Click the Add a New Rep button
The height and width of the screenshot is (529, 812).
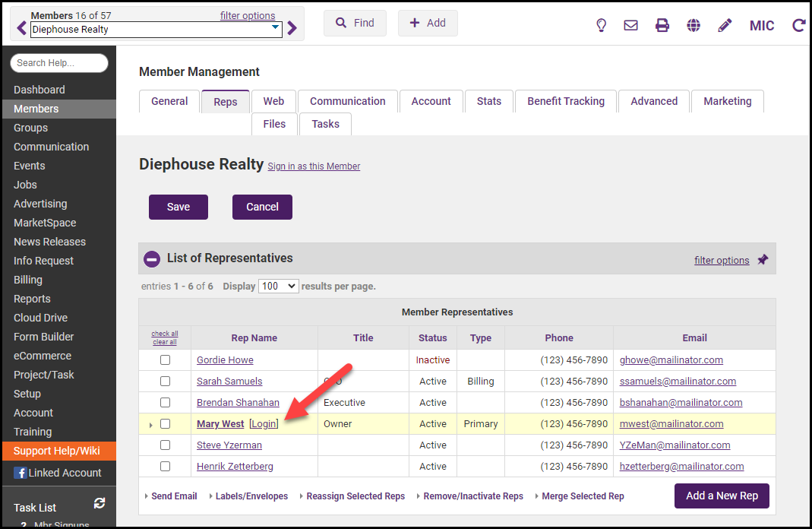(x=722, y=496)
